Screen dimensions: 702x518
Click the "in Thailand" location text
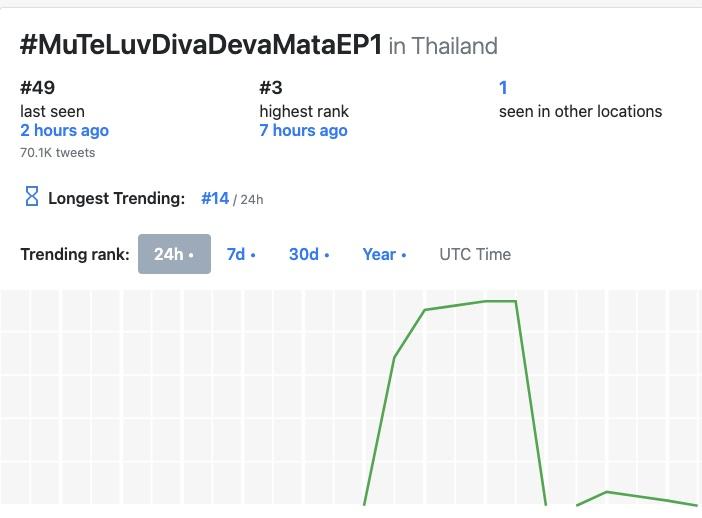[x=443, y=46]
